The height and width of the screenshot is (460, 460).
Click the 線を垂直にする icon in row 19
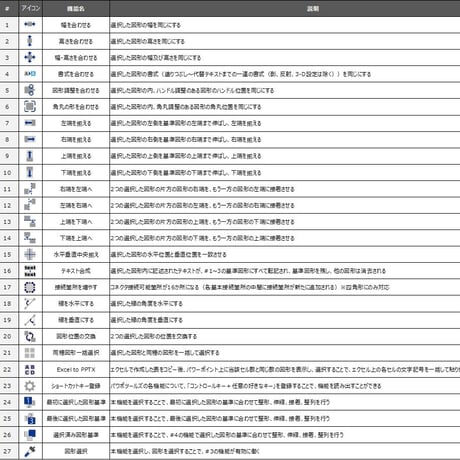(x=30, y=320)
